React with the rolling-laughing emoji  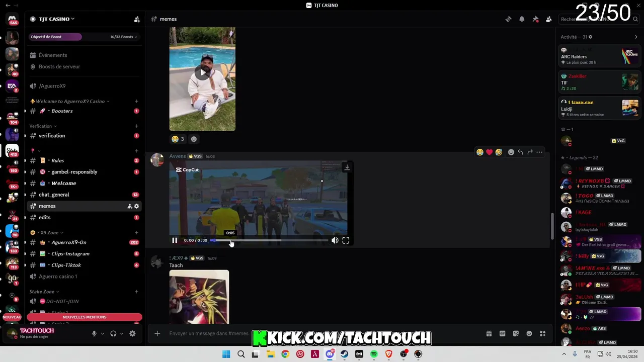pyautogui.click(x=499, y=152)
